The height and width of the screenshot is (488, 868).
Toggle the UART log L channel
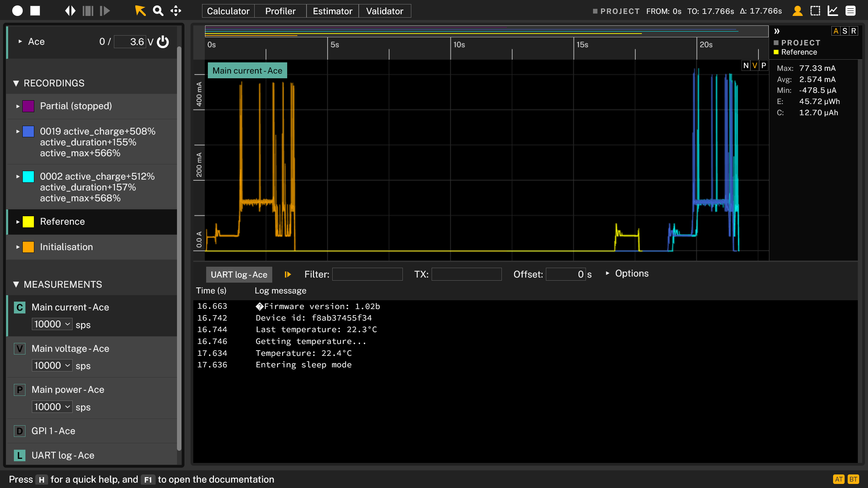pyautogui.click(x=20, y=455)
